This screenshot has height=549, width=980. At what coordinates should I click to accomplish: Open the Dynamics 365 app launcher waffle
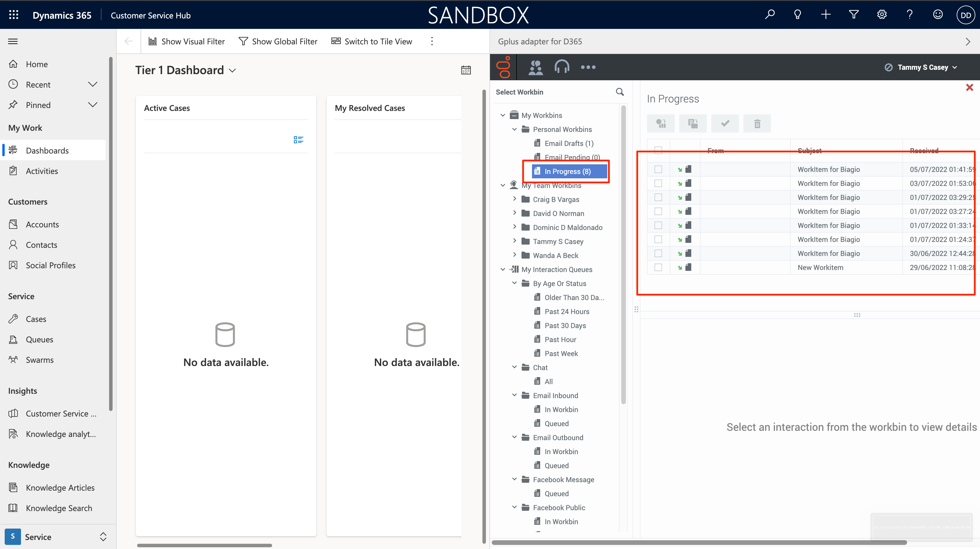click(x=14, y=15)
